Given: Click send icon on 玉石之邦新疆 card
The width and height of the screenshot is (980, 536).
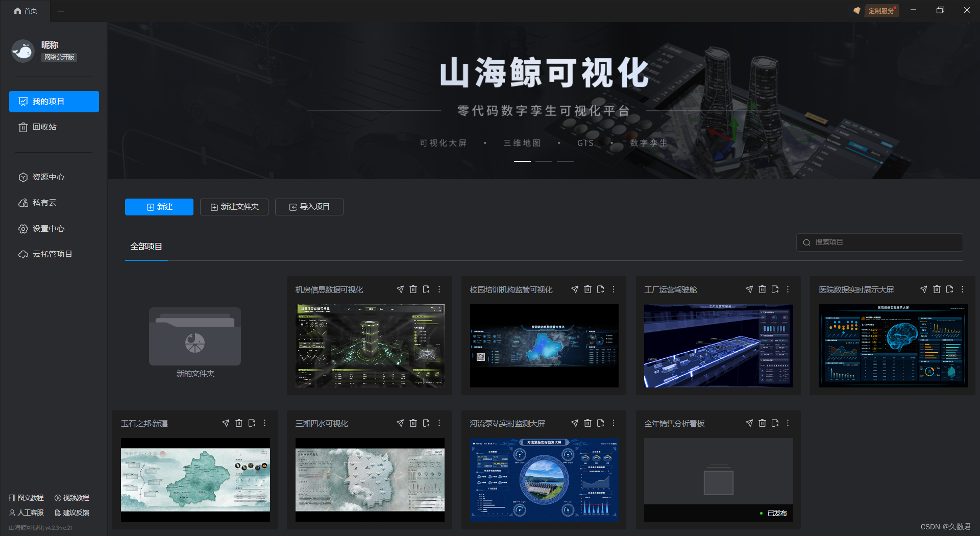Looking at the screenshot, I should pos(226,423).
